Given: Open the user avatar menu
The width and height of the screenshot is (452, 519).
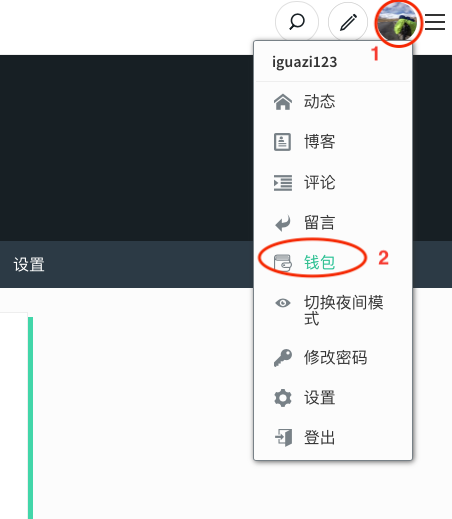Looking at the screenshot, I should point(397,23).
